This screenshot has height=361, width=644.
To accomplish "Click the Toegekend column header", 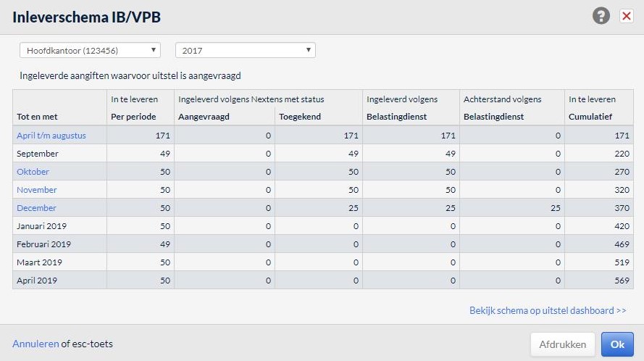I will click(300, 117).
